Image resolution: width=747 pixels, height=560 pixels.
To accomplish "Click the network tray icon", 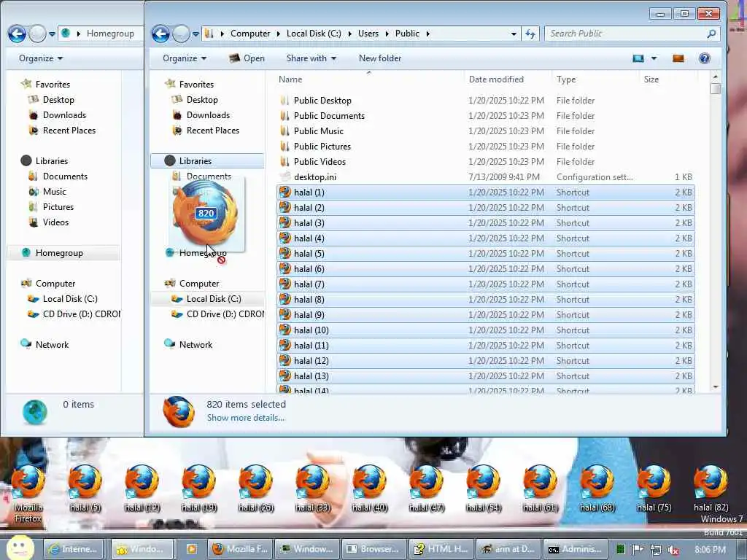I will click(656, 550).
